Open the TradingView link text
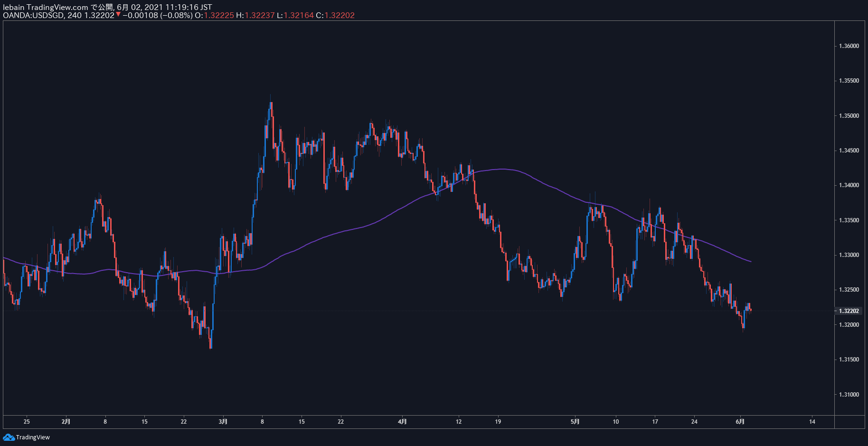The image size is (868, 446). [x=33, y=437]
